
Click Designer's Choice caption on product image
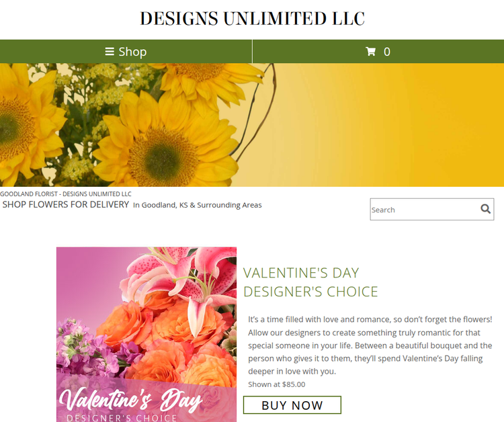(122, 418)
